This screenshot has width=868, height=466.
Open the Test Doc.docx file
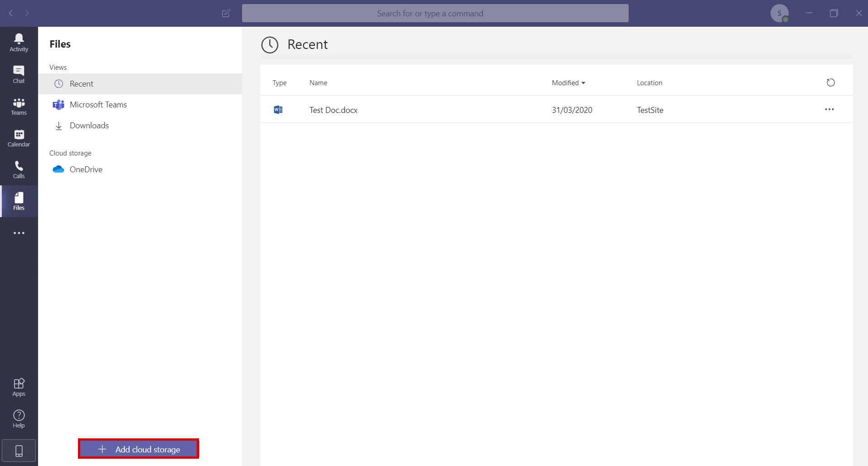click(333, 110)
